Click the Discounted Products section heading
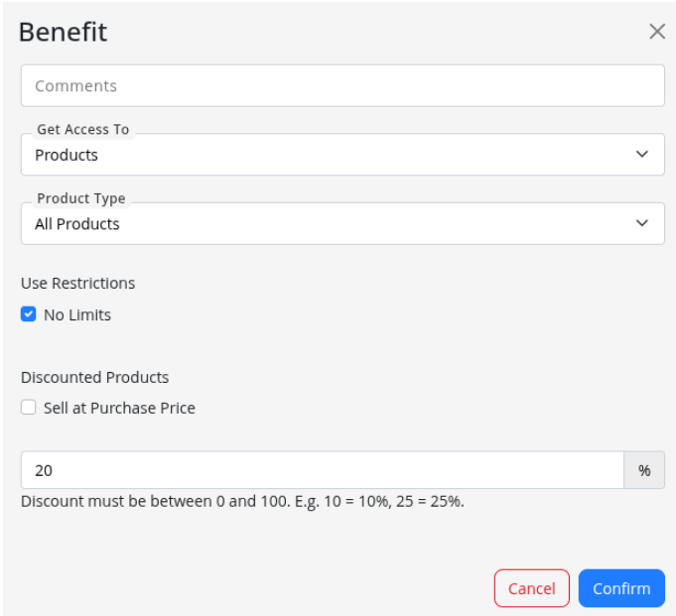 [94, 378]
